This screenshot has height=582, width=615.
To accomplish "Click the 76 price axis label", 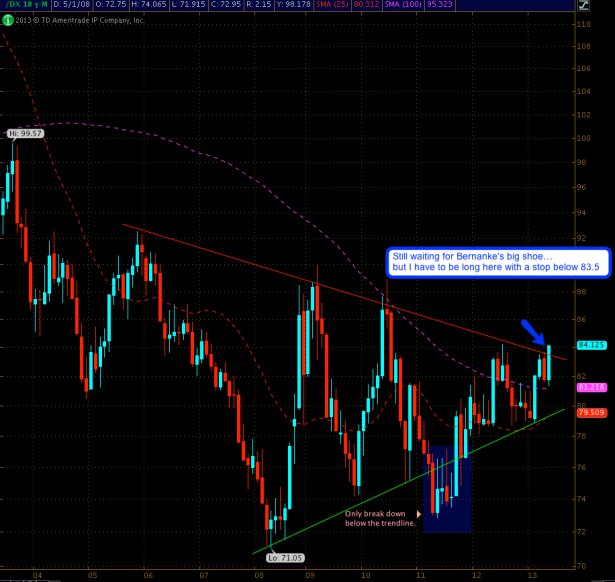I will pos(582,467).
